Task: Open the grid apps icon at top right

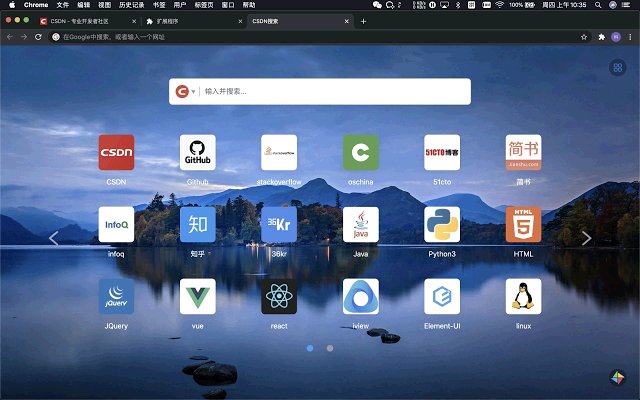Action: (617, 68)
